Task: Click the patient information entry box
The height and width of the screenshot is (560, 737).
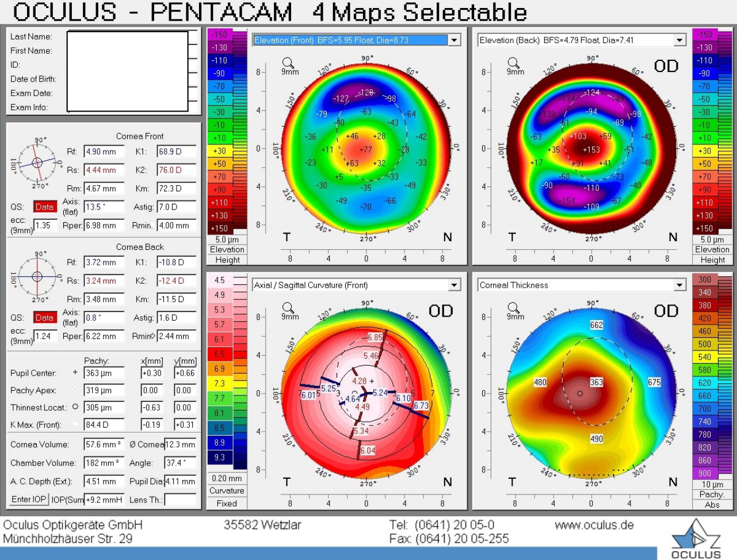Action: coord(127,71)
